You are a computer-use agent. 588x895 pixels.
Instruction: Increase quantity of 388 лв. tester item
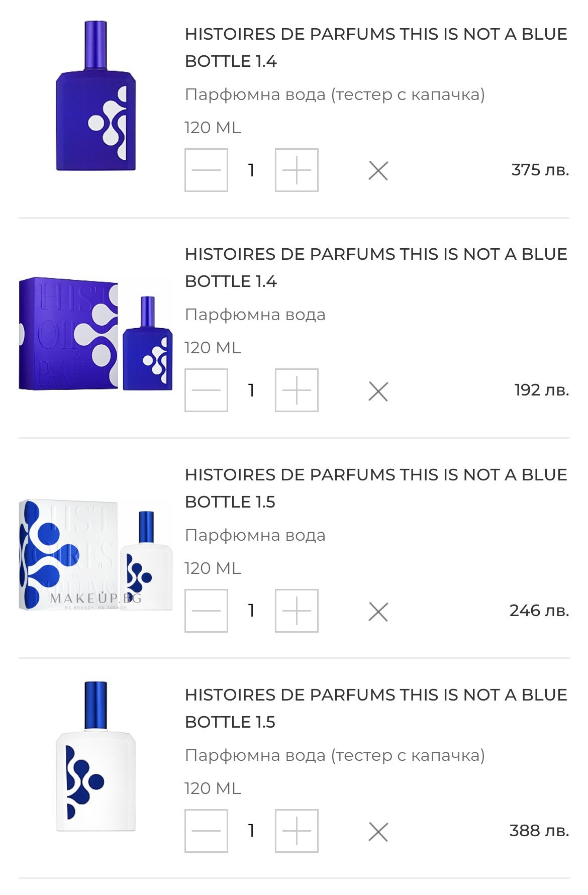[297, 831]
